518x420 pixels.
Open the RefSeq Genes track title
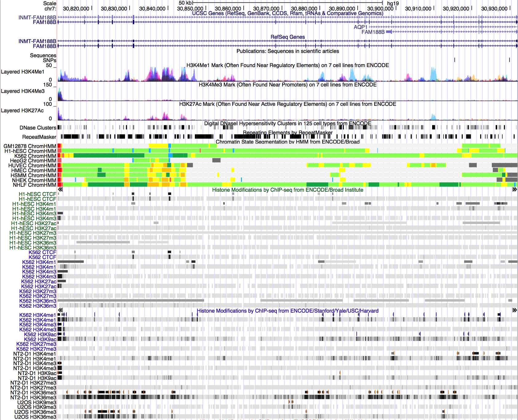pos(287,37)
